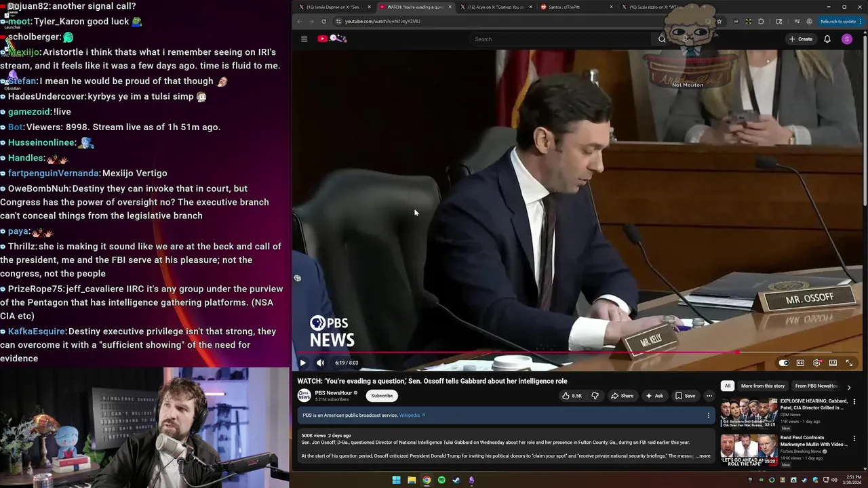This screenshot has height=488, width=868.
Task: Open the browser extensions puzzle icon
Action: [760, 21]
